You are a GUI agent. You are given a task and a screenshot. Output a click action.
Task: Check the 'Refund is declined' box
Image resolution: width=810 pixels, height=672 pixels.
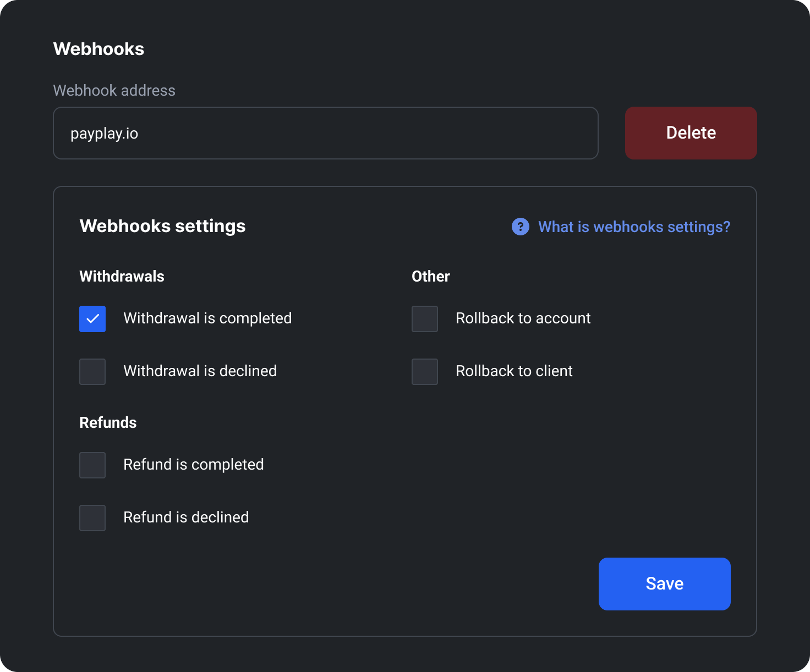click(92, 518)
